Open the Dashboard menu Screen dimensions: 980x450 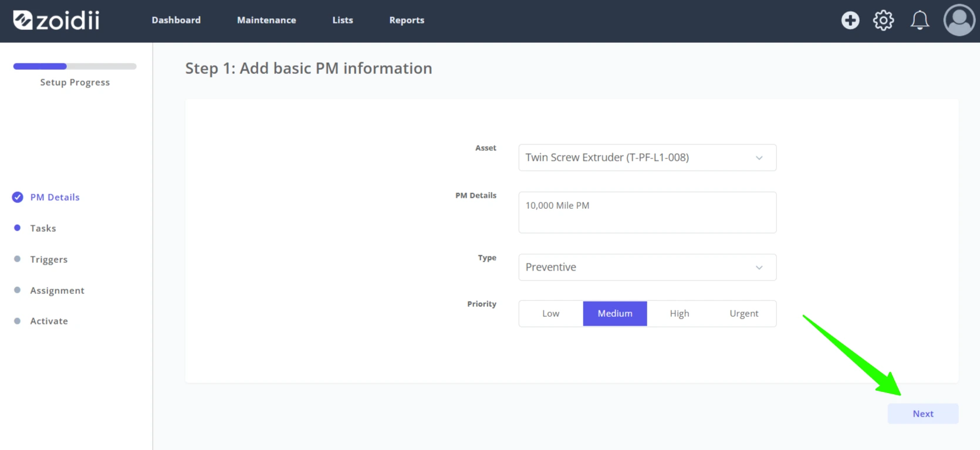coord(176,20)
